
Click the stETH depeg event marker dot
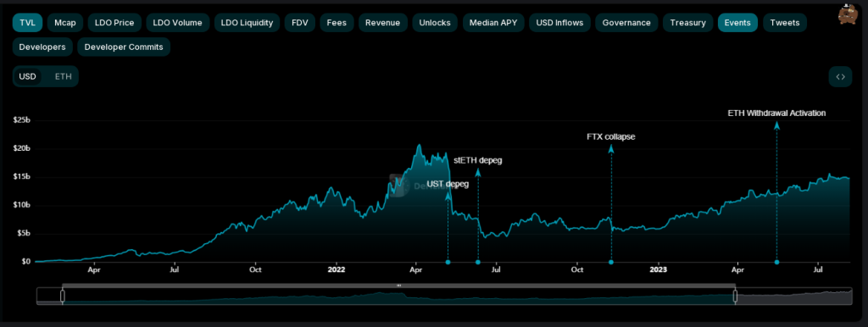[x=478, y=262]
